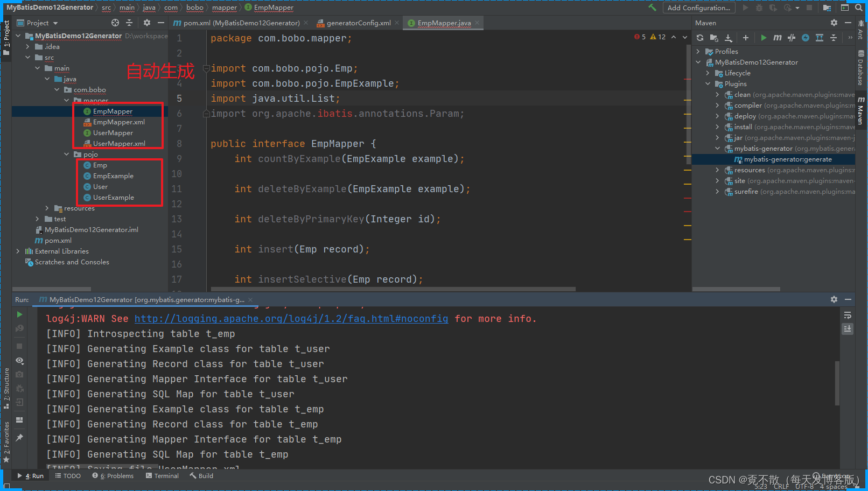Click the Build project hammer icon

[x=652, y=7]
